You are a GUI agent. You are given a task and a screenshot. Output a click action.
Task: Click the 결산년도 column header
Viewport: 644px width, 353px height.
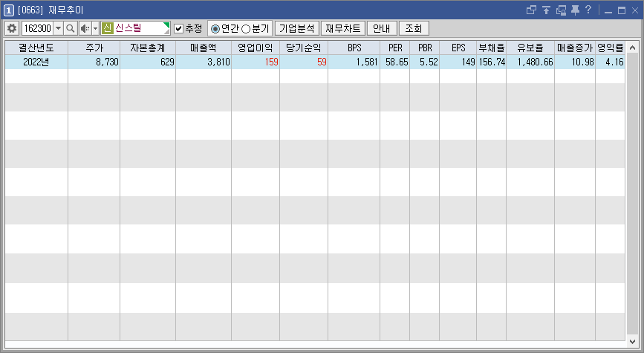(36, 48)
